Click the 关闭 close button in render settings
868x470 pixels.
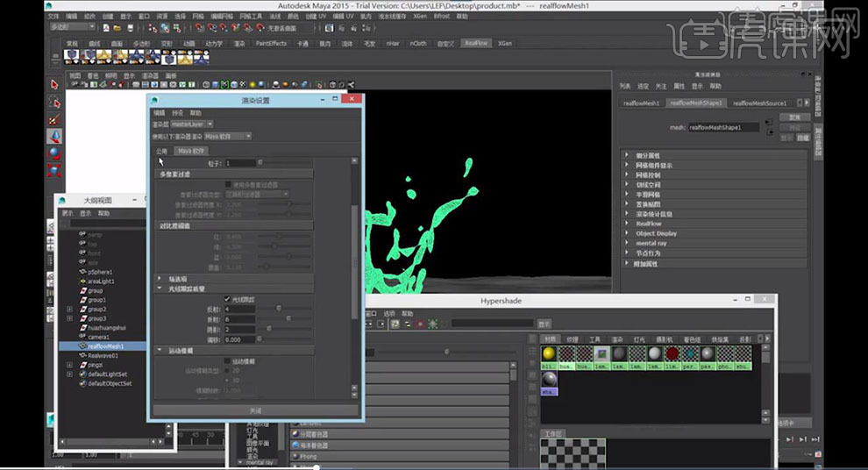[255, 410]
